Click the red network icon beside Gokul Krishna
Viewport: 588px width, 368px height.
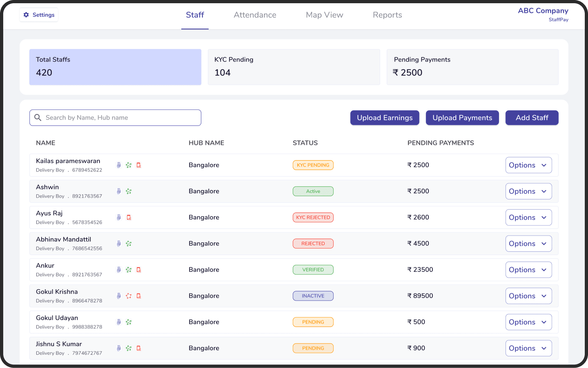pos(129,296)
